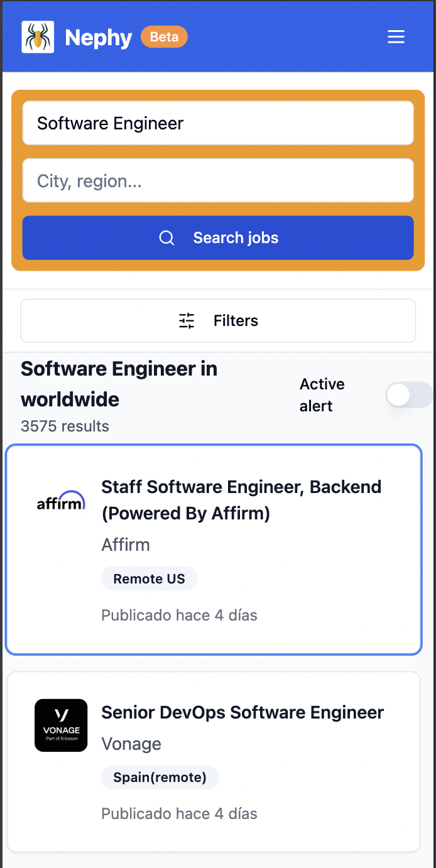Click the Nephy spider logo
The height and width of the screenshot is (868, 436).
38,36
